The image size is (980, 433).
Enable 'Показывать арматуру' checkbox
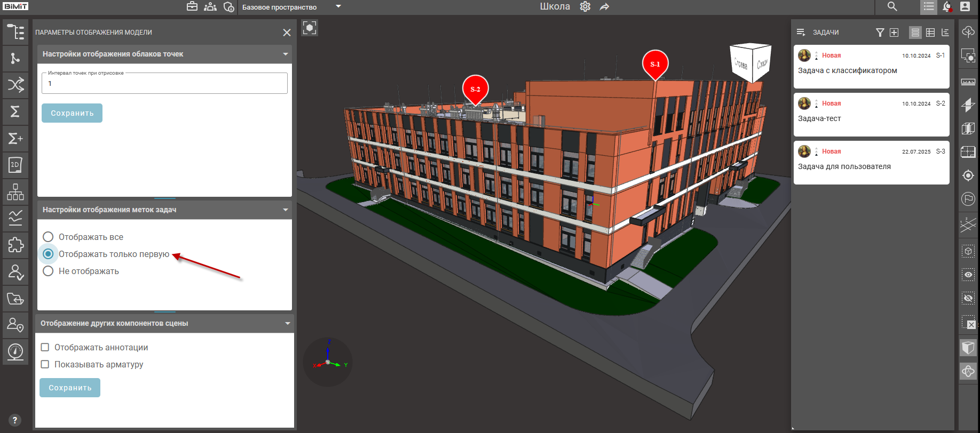45,364
